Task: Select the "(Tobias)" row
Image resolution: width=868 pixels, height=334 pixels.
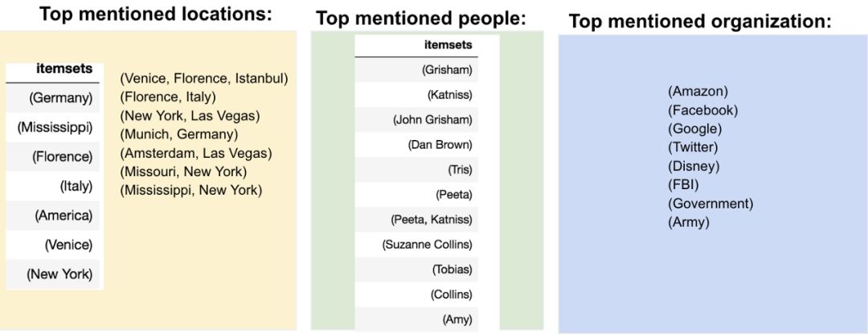Action: point(451,269)
